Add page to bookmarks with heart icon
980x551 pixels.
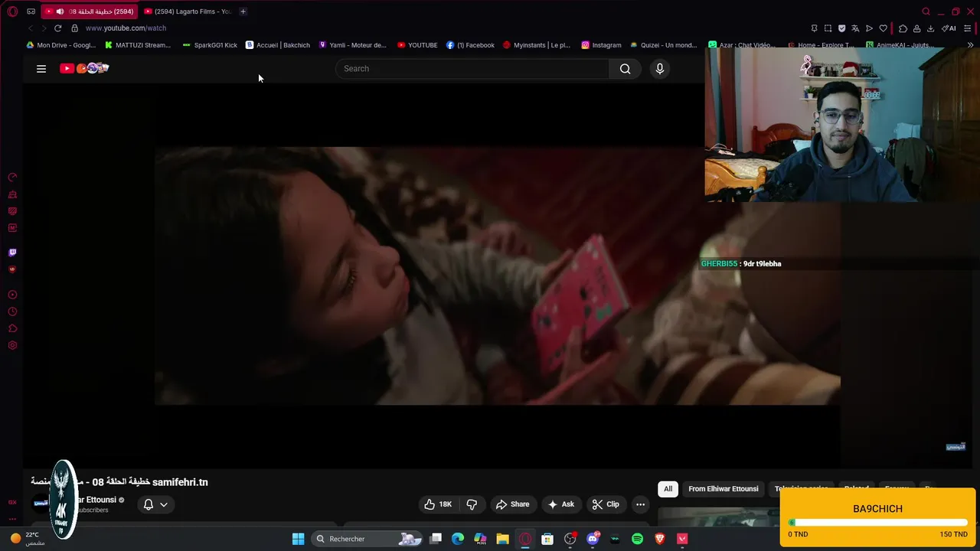click(883, 28)
